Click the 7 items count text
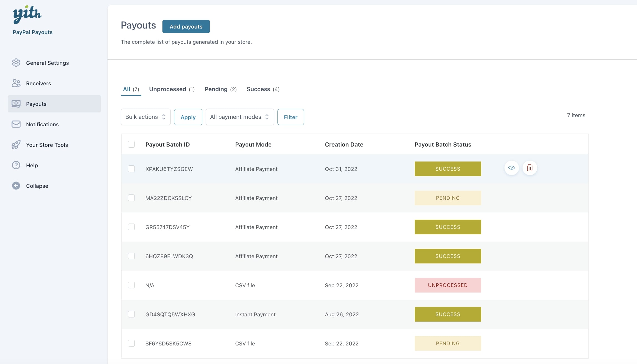Image resolution: width=637 pixels, height=364 pixels. tap(576, 115)
